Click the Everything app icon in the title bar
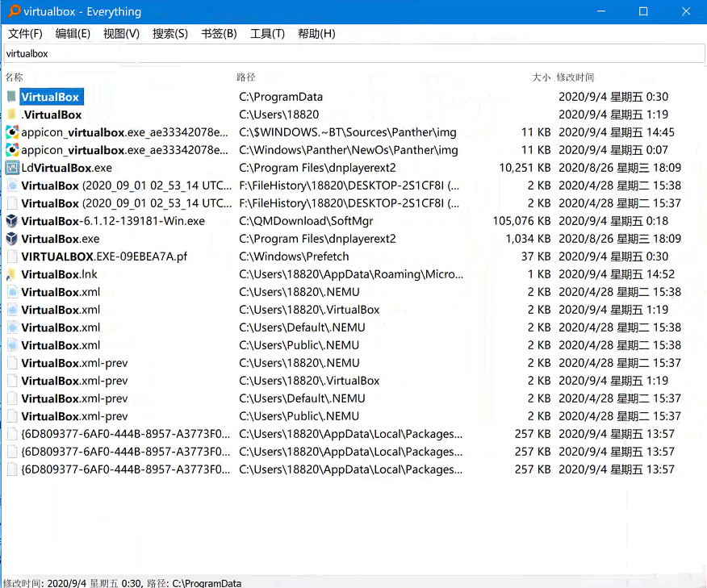The width and height of the screenshot is (707, 588). (14, 10)
